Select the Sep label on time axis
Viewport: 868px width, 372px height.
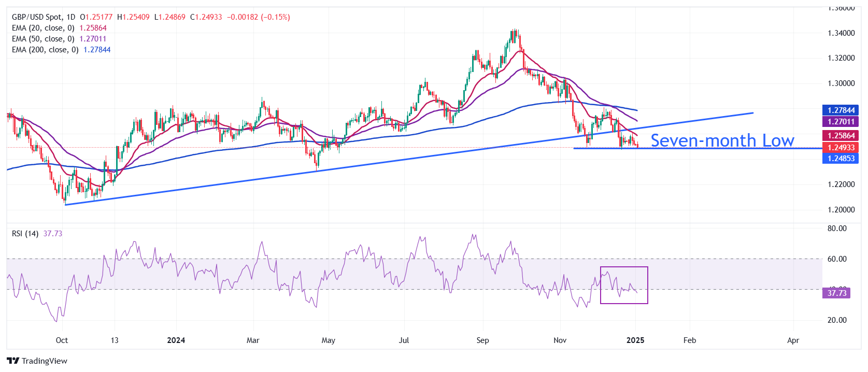click(x=482, y=340)
